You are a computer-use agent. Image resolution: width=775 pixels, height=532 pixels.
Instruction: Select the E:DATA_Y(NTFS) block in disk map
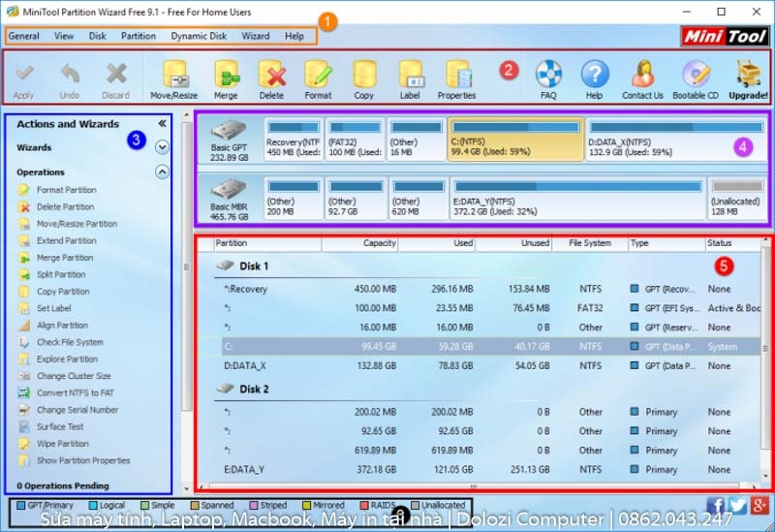577,198
